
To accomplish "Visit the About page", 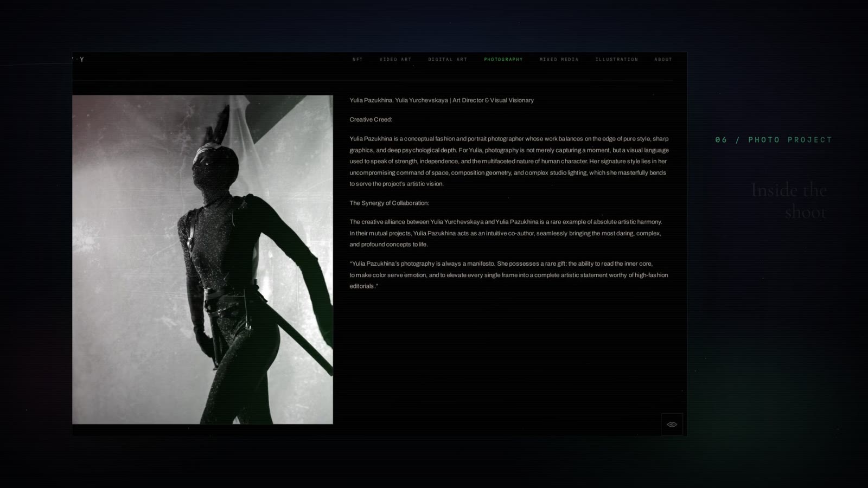I will [x=663, y=60].
